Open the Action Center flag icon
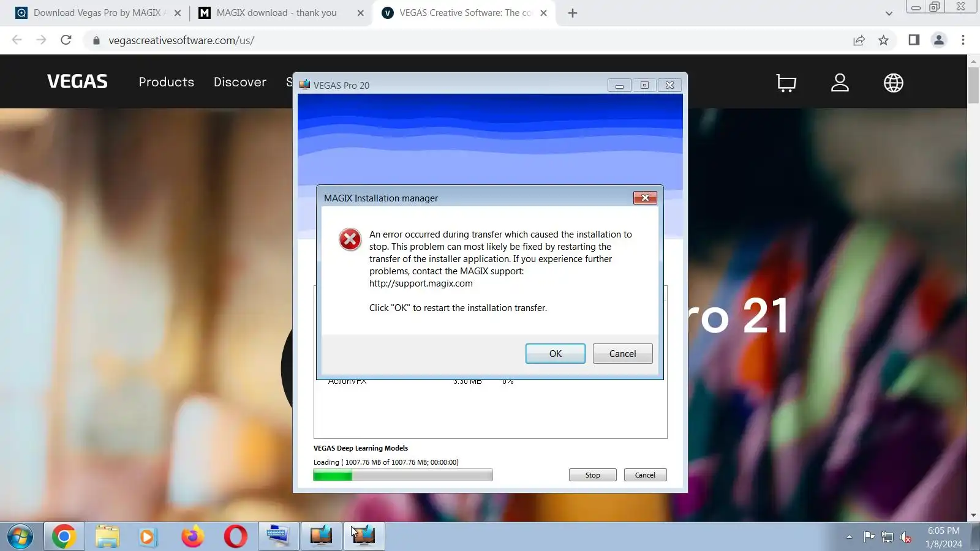Viewport: 980px width, 551px height. (869, 537)
